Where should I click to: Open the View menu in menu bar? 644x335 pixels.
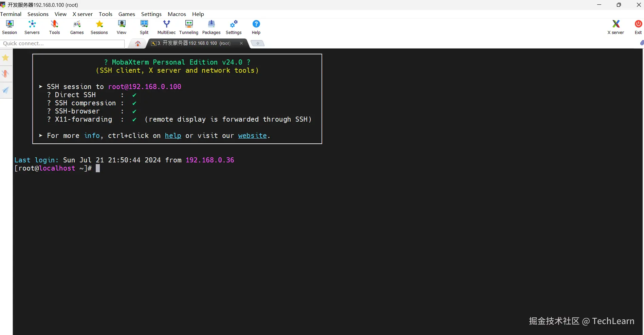coord(60,14)
